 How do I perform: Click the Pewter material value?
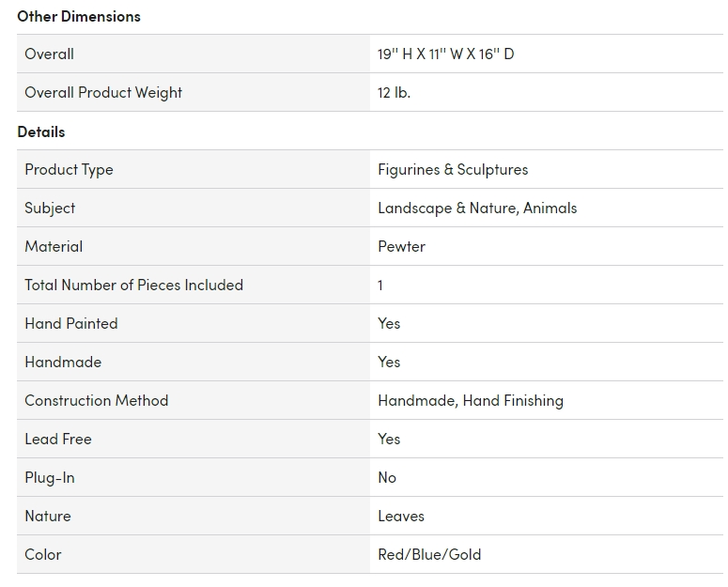click(x=401, y=246)
